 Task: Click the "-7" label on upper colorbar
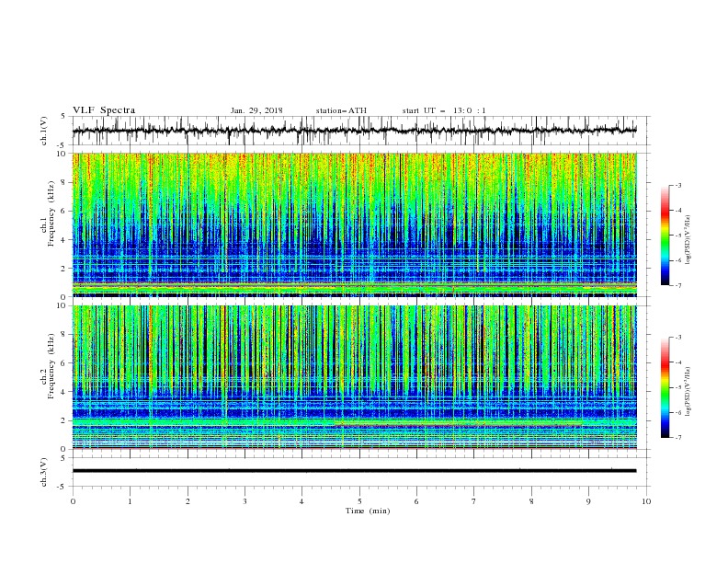[x=678, y=285]
